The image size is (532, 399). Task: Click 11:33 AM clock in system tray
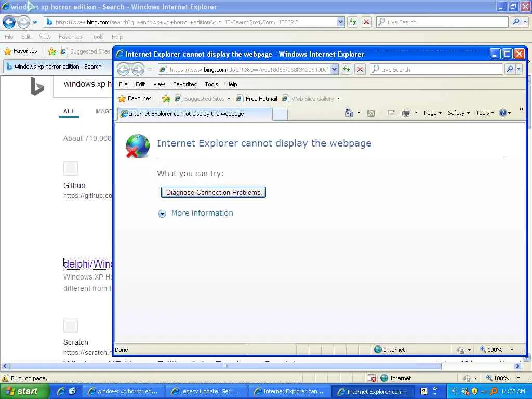[x=513, y=391]
